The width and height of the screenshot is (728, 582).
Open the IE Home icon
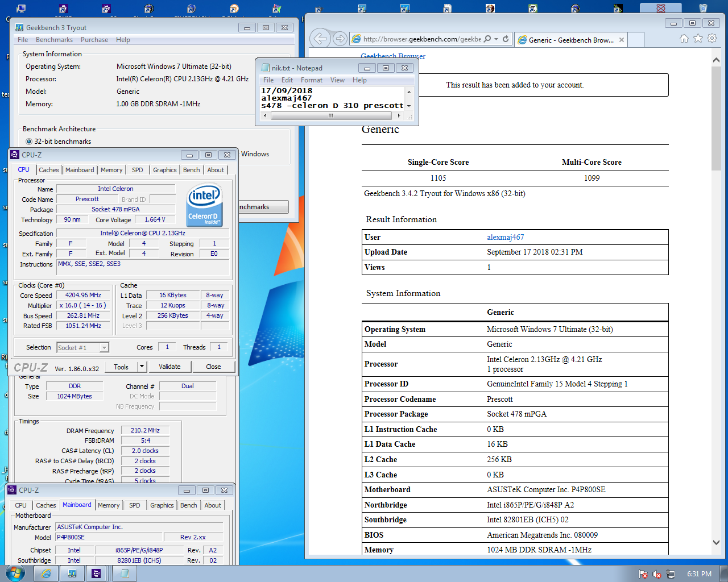click(x=684, y=39)
